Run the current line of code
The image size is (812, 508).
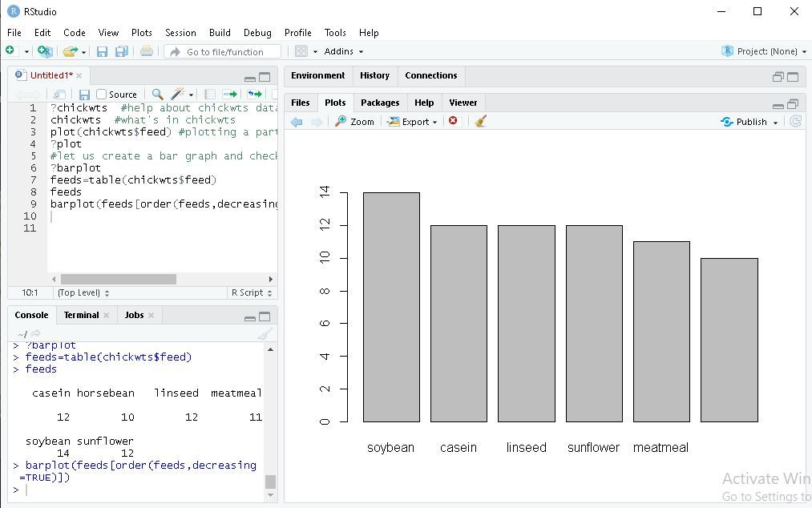(x=232, y=94)
